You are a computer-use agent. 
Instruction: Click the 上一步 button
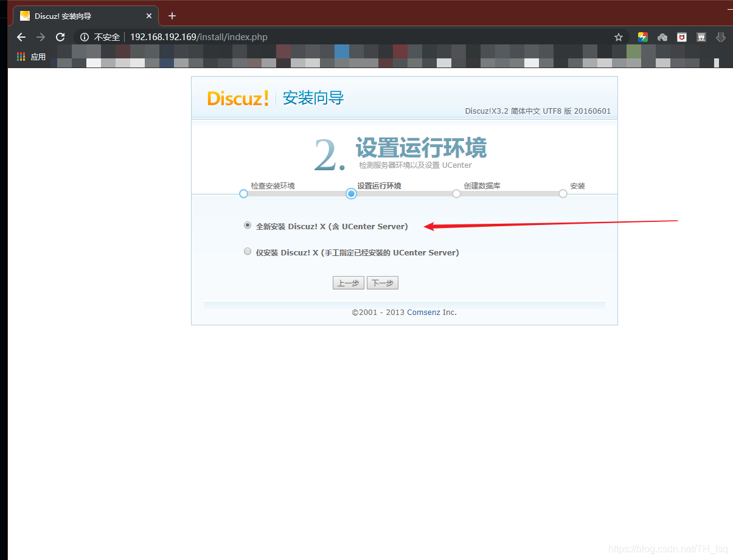coord(349,283)
